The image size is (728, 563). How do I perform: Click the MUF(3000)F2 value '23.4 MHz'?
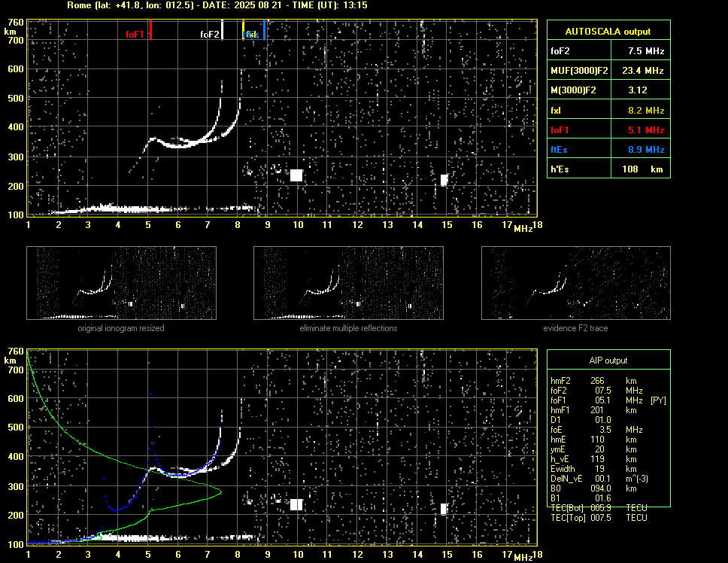[642, 71]
